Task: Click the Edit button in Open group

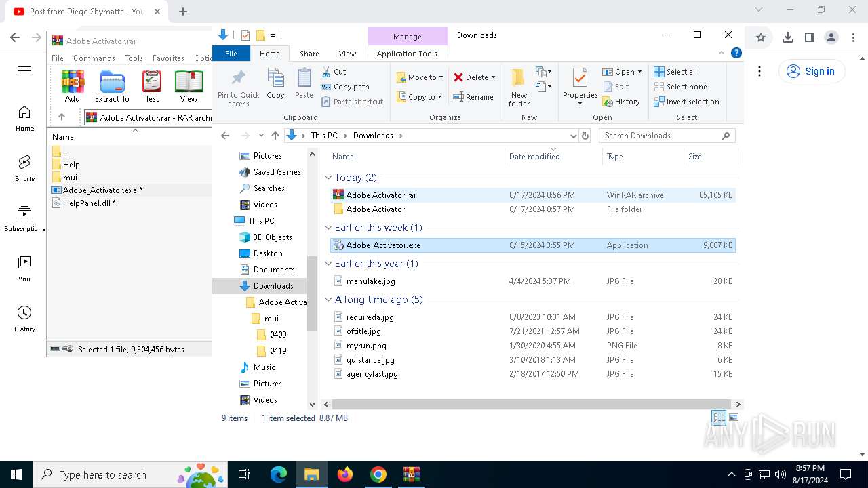Action: click(616, 87)
